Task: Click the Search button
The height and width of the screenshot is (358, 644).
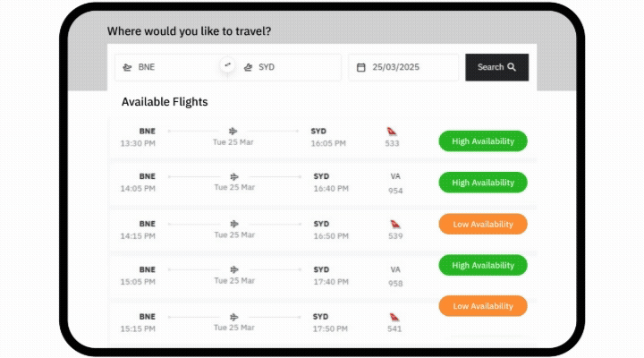Action: tap(497, 67)
